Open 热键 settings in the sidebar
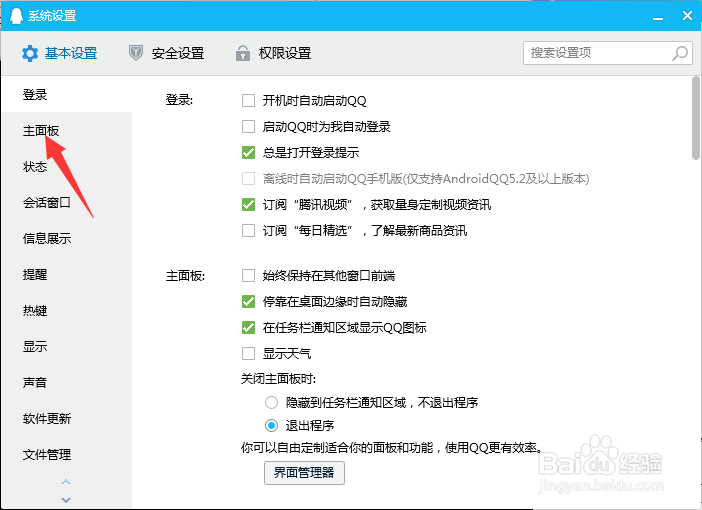The height and width of the screenshot is (510, 702). (x=35, y=310)
